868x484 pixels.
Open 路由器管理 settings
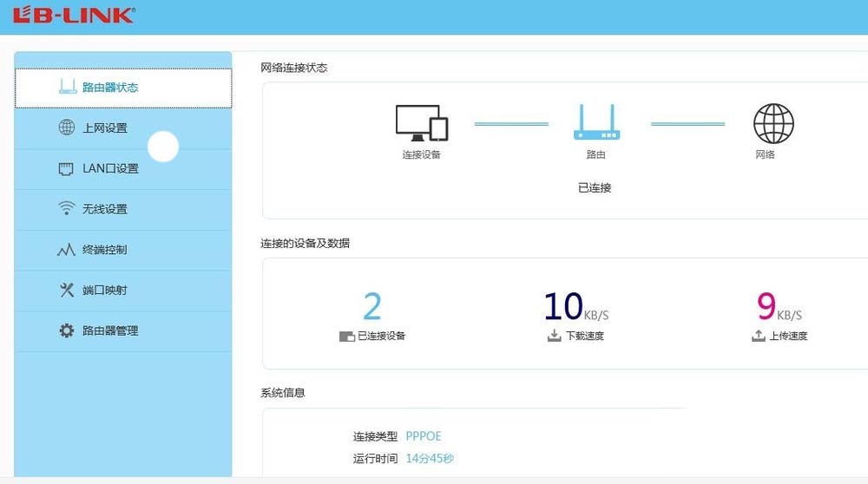[123, 330]
